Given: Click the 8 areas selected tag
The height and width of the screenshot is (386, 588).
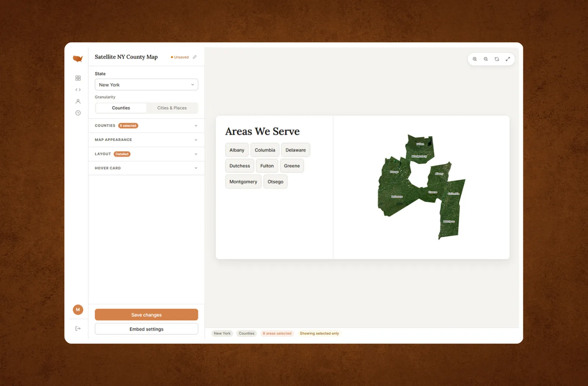Looking at the screenshot, I should coord(277,333).
